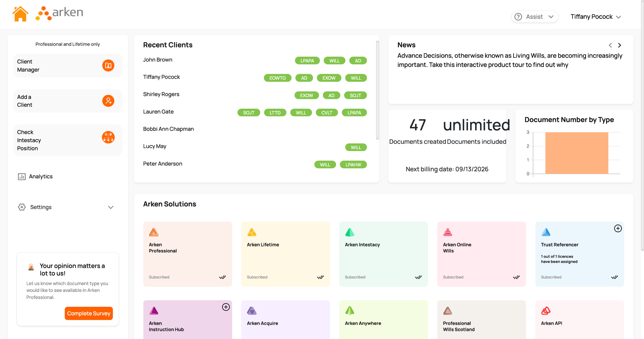
Task: Click the Assist help question icon
Action: tap(518, 17)
